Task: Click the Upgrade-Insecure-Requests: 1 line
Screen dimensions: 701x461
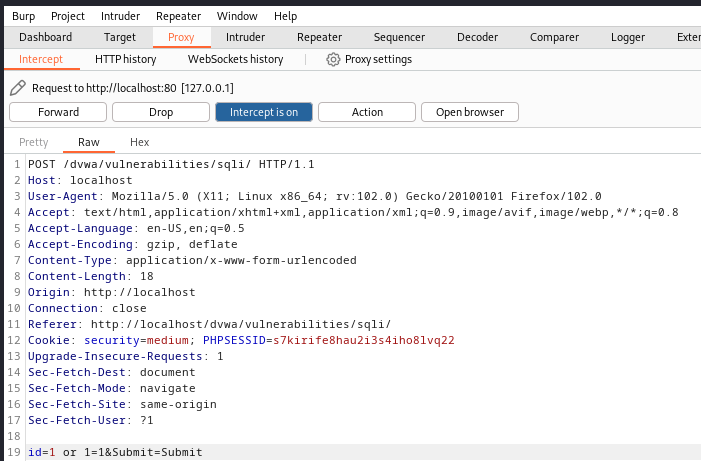Action: click(126, 356)
